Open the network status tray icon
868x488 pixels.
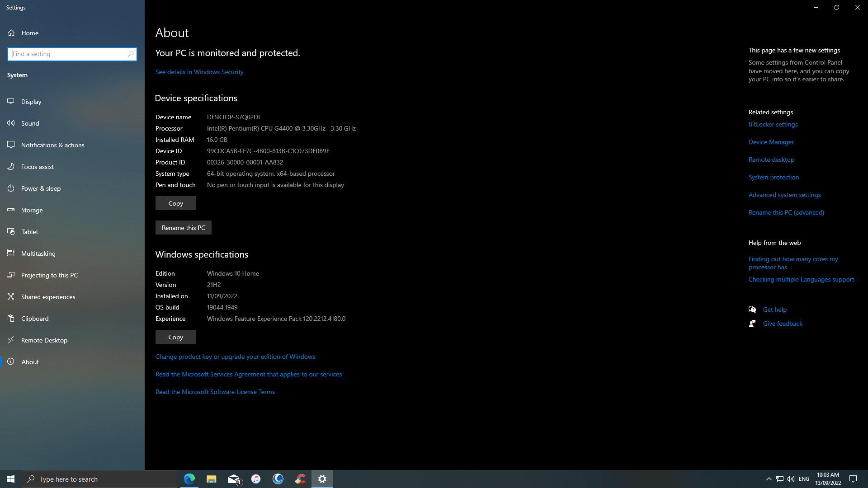[780, 479]
